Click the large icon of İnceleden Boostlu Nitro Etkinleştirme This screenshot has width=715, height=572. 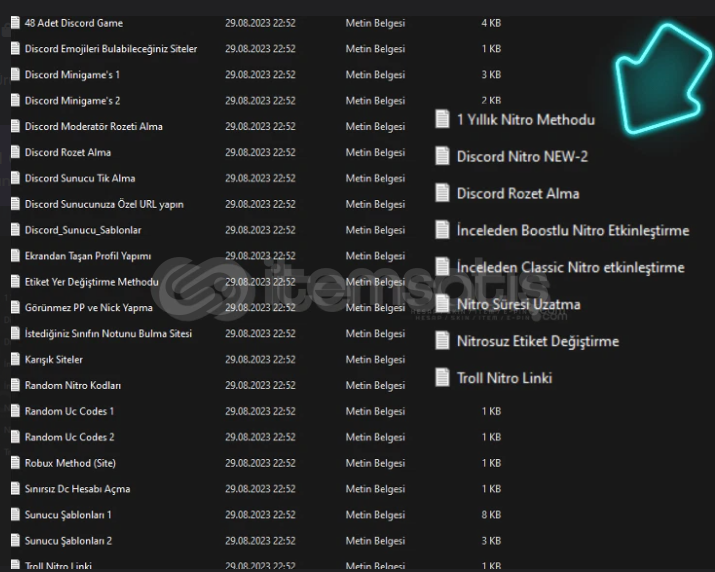point(442,230)
